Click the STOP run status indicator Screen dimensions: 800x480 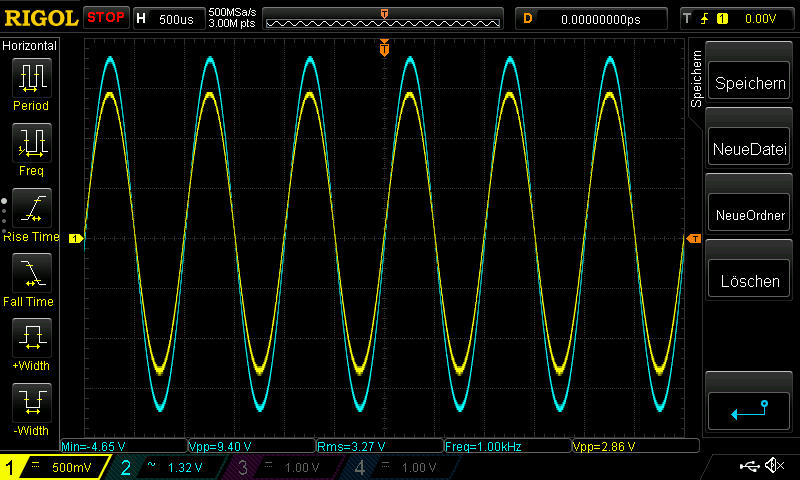tap(106, 18)
